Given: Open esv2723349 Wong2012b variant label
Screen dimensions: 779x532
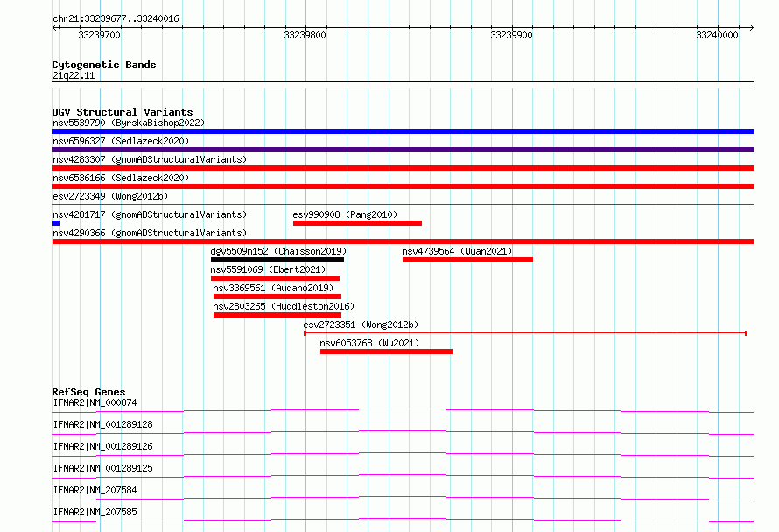Looking at the screenshot, I should click(x=110, y=196).
